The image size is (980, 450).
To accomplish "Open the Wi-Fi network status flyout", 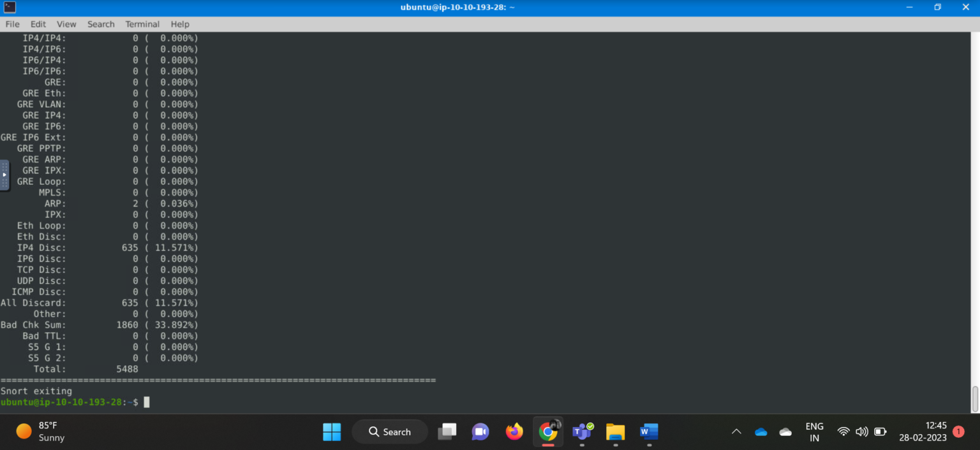I will click(x=843, y=432).
